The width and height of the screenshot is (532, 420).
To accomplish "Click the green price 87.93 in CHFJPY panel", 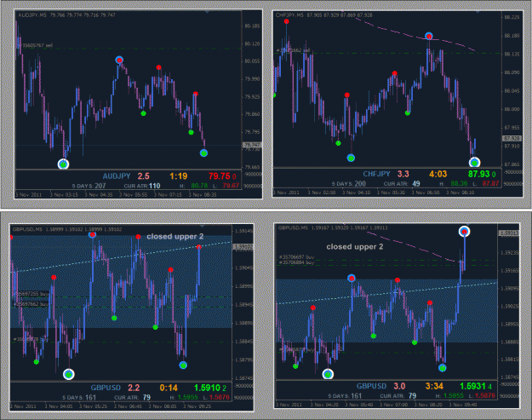I will pyautogui.click(x=478, y=174).
